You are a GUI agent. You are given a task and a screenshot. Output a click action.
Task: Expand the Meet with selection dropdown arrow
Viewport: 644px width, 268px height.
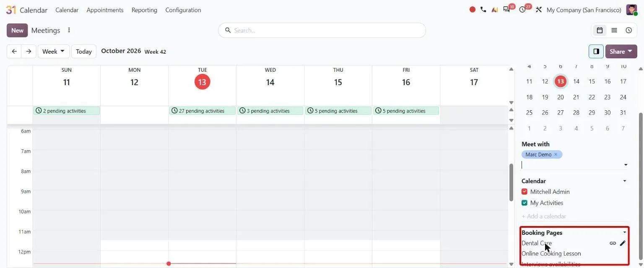626,165
